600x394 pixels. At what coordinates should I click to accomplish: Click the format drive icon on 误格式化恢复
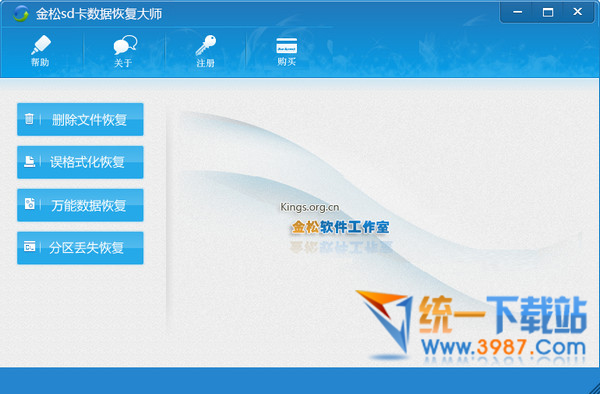29,161
